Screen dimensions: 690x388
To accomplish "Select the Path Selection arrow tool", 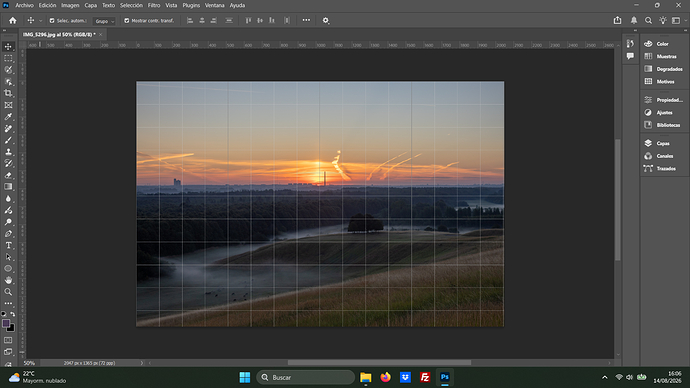I will click(x=8, y=257).
